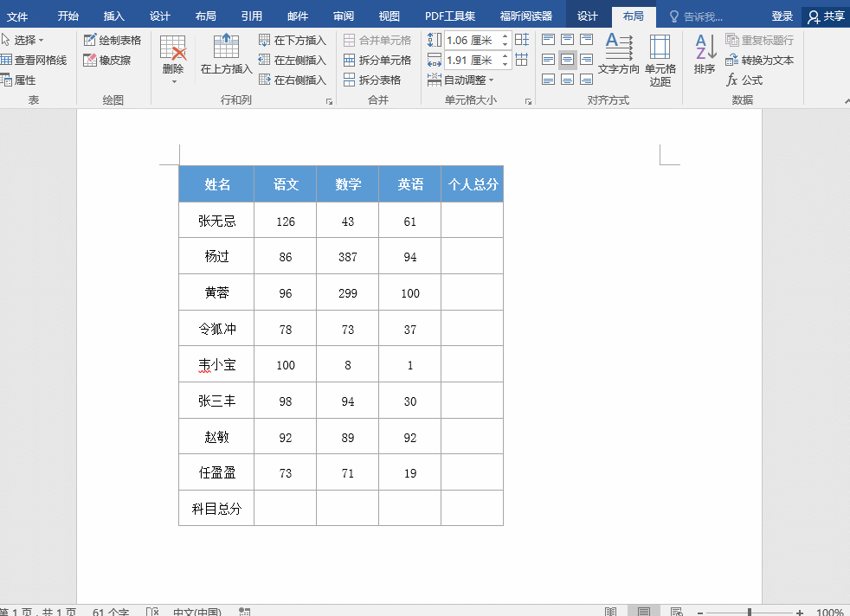Image resolution: width=850 pixels, height=616 pixels.
Task: Click the 共享 share button
Action: click(x=826, y=16)
